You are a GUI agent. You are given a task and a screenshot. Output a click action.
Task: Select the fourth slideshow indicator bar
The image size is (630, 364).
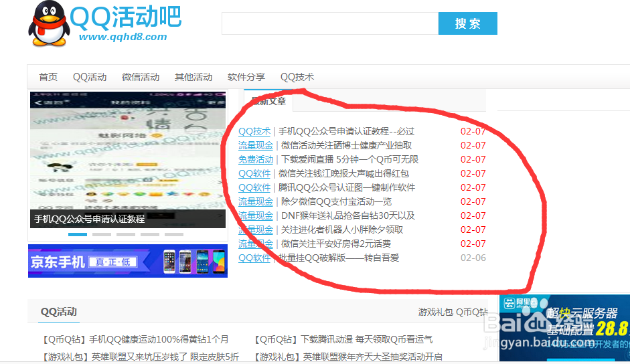[x=150, y=234]
